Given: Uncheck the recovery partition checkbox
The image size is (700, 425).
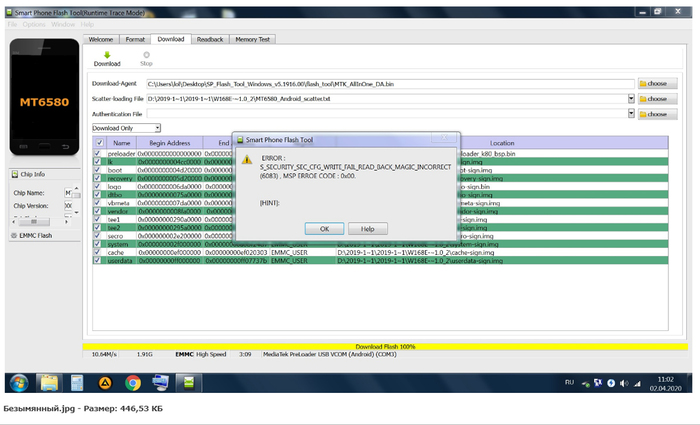Looking at the screenshot, I should 97,178.
